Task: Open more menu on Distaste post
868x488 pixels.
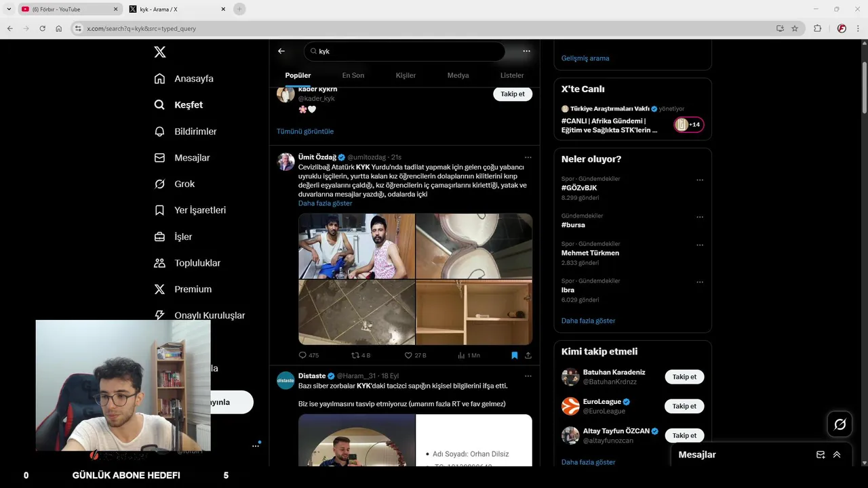Action: pos(528,376)
